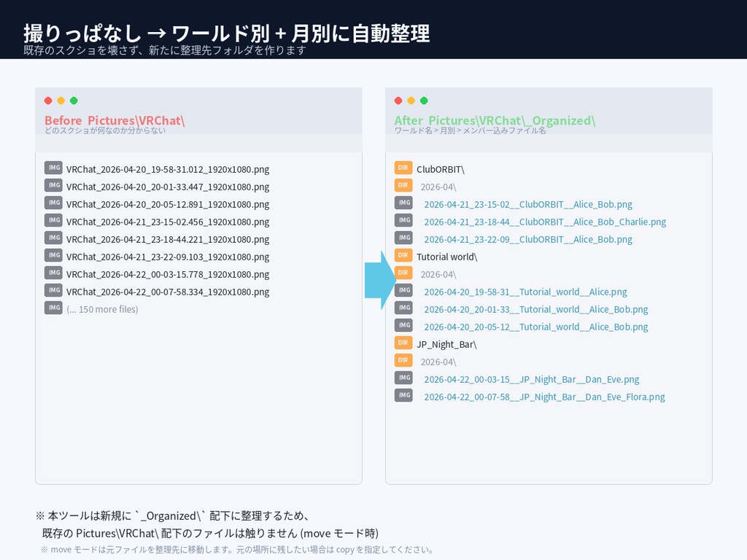
Task: Open 2026-04-22_00-03-15__JP_Night_Bar__Dan_Eve.png link
Action: (531, 378)
